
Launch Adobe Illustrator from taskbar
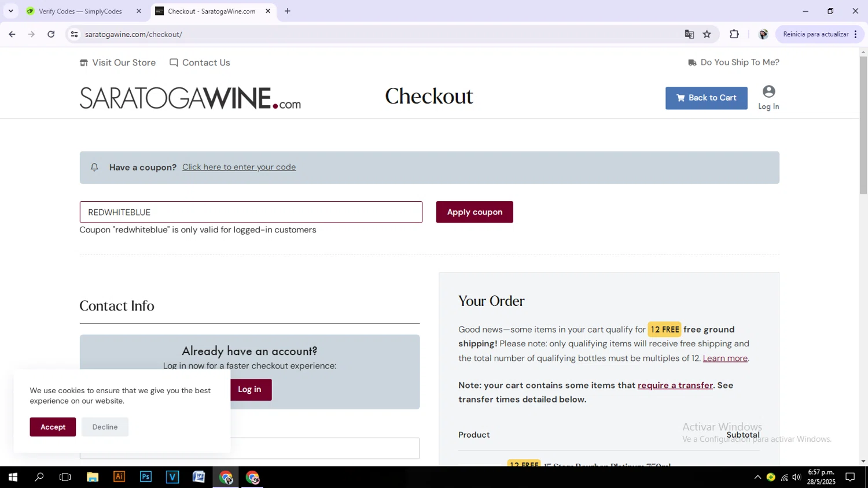pos(119,477)
